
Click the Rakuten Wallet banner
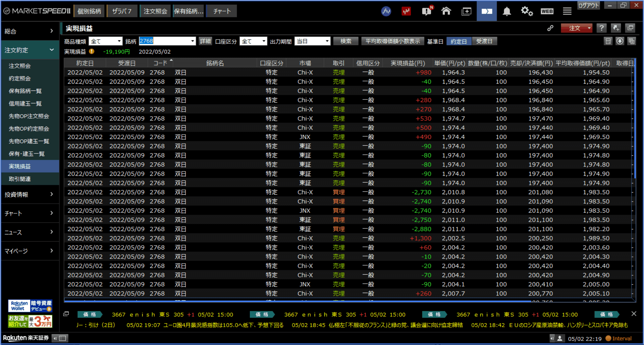tap(30, 306)
